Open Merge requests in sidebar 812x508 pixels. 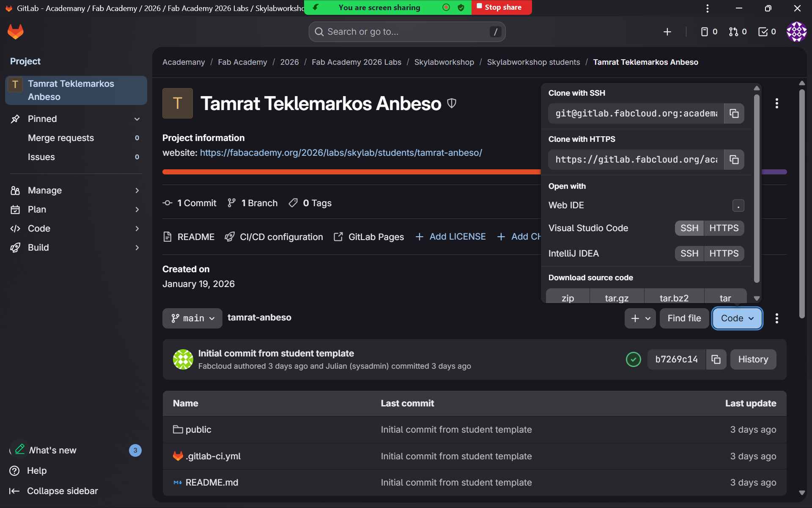click(x=61, y=138)
